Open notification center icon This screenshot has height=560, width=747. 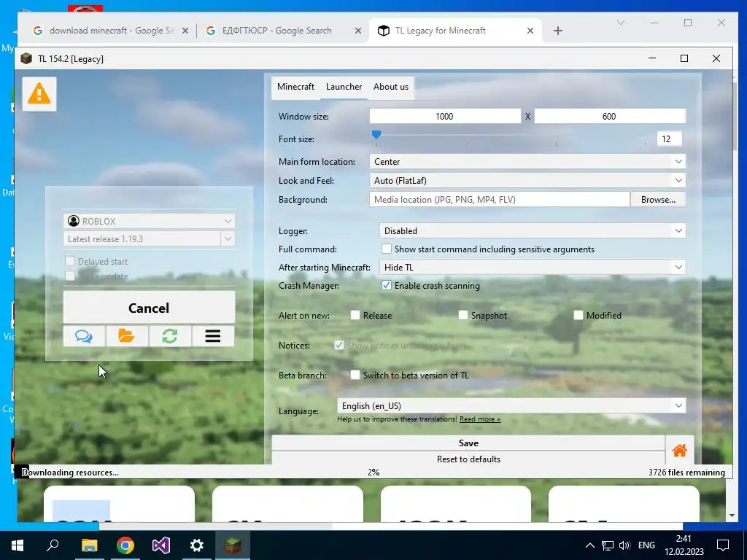pyautogui.click(x=723, y=545)
